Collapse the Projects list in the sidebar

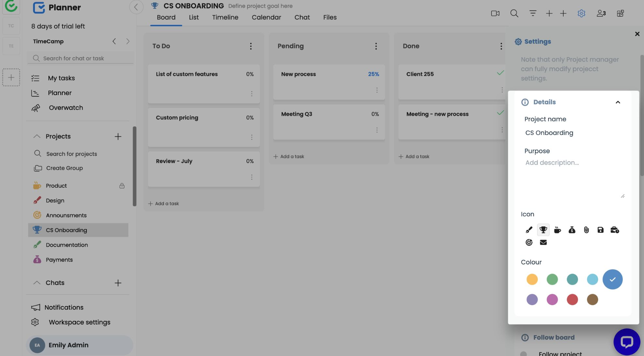point(37,136)
